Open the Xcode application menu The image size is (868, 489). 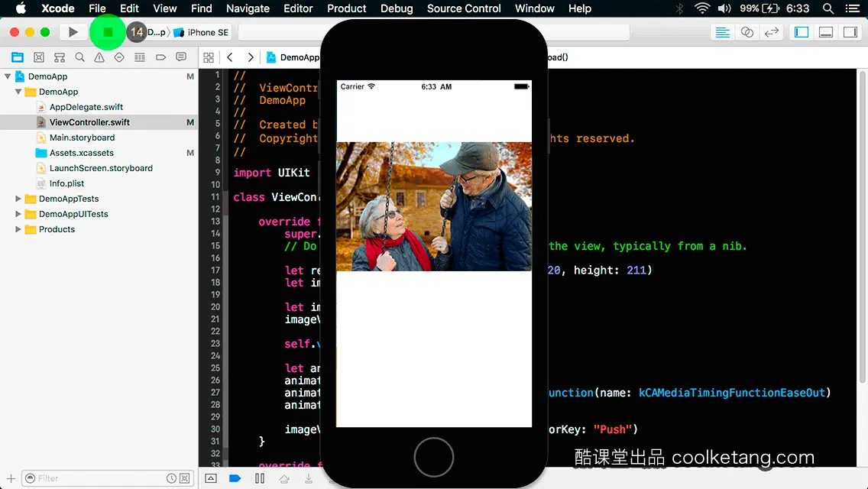point(57,8)
